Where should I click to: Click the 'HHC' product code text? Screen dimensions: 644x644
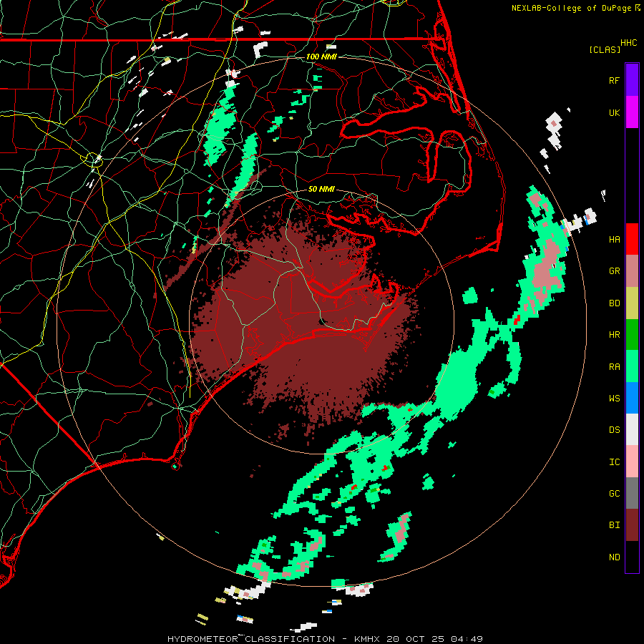click(628, 43)
